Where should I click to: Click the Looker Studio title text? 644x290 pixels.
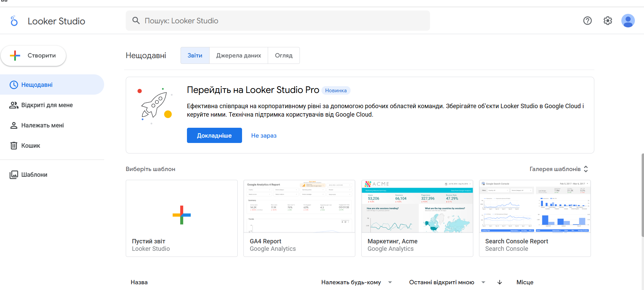[x=56, y=21]
